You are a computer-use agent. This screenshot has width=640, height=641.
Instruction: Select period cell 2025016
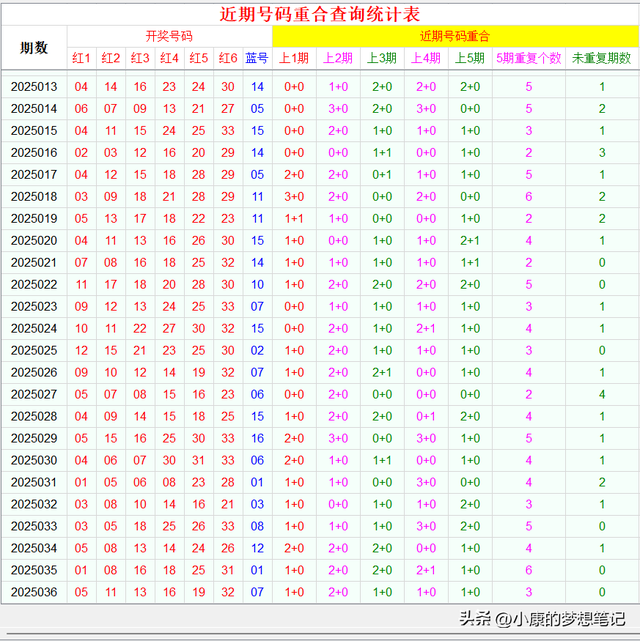tap(34, 153)
